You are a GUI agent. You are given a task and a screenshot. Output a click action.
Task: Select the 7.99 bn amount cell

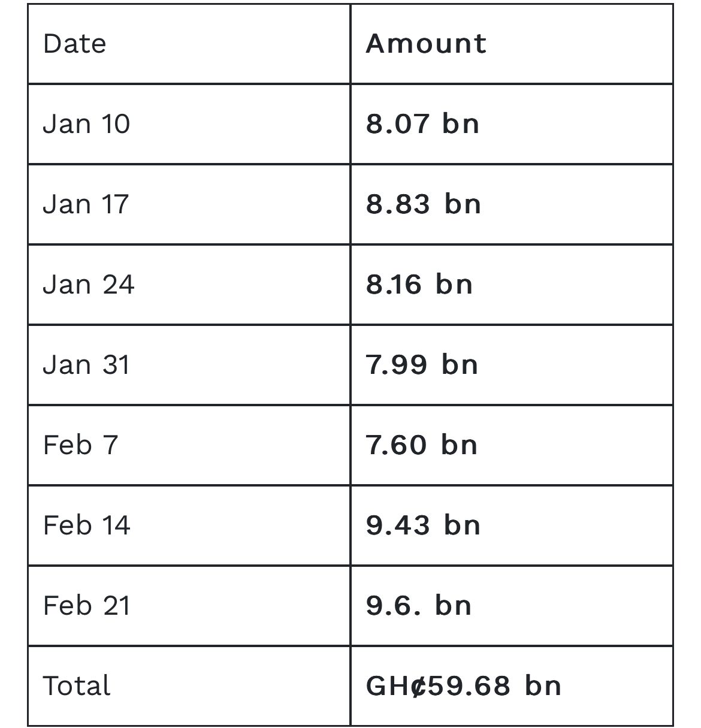pos(512,365)
